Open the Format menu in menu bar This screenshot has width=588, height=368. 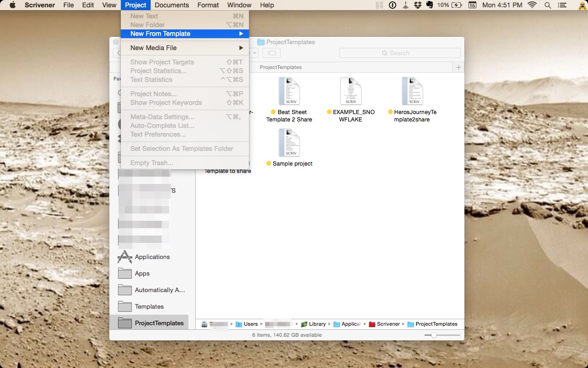click(208, 5)
